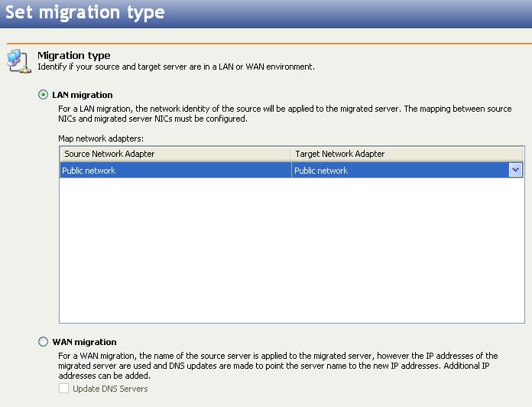Select the WAN migration radio button
This screenshot has height=407, width=532.
(x=43, y=342)
